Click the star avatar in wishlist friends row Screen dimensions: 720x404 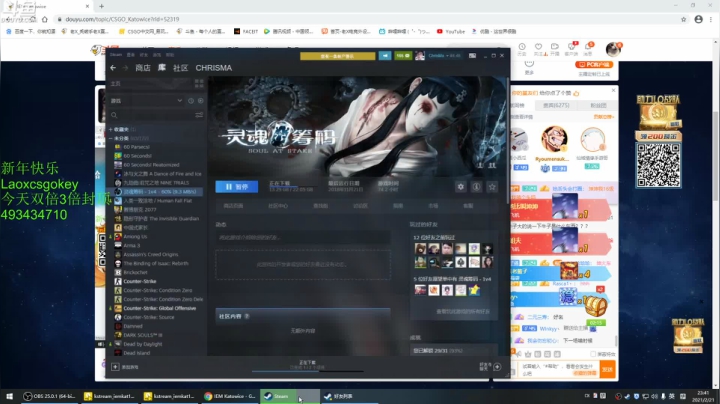click(x=474, y=290)
